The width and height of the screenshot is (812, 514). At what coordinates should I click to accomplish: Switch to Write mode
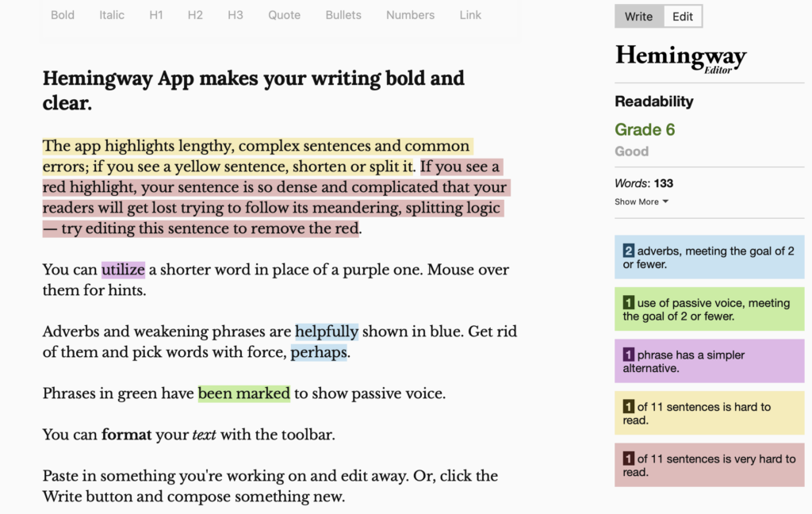click(x=638, y=17)
